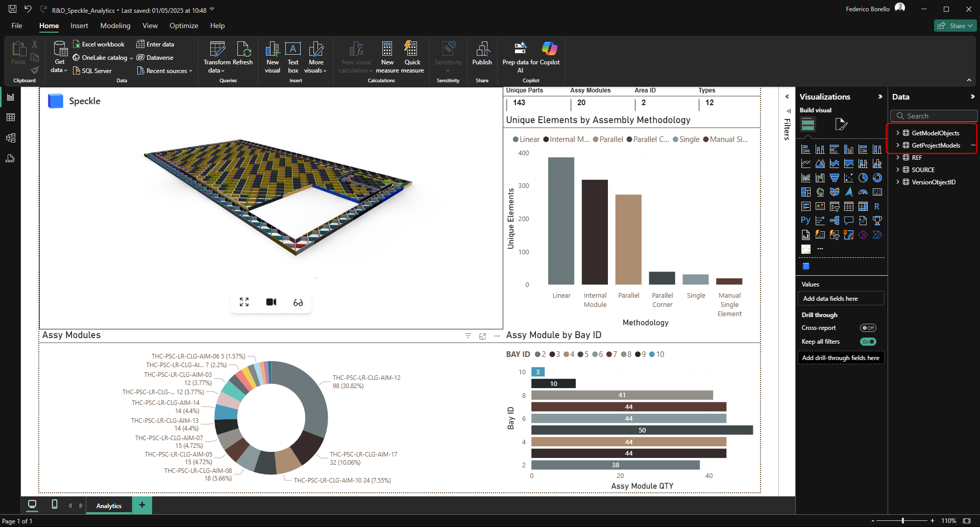
Task: Click the New measure button
Action: [387, 57]
